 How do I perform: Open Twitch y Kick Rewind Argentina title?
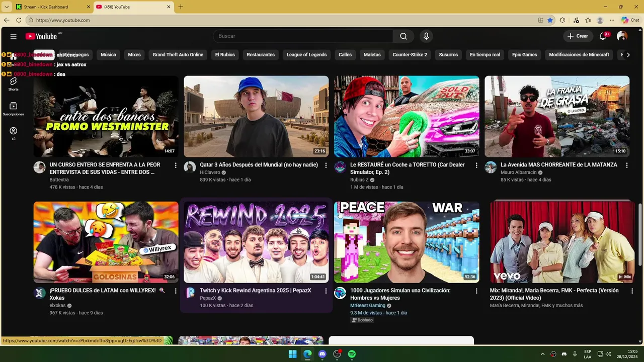(256, 291)
